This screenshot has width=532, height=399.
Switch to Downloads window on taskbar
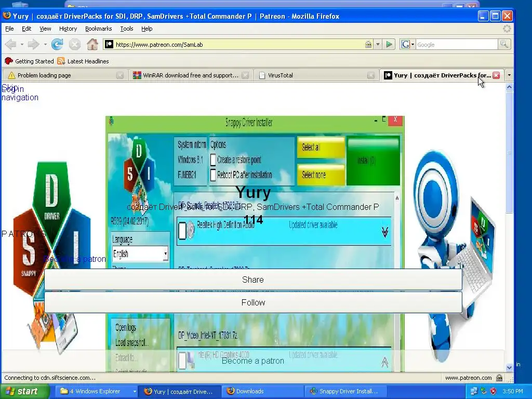[263, 391]
